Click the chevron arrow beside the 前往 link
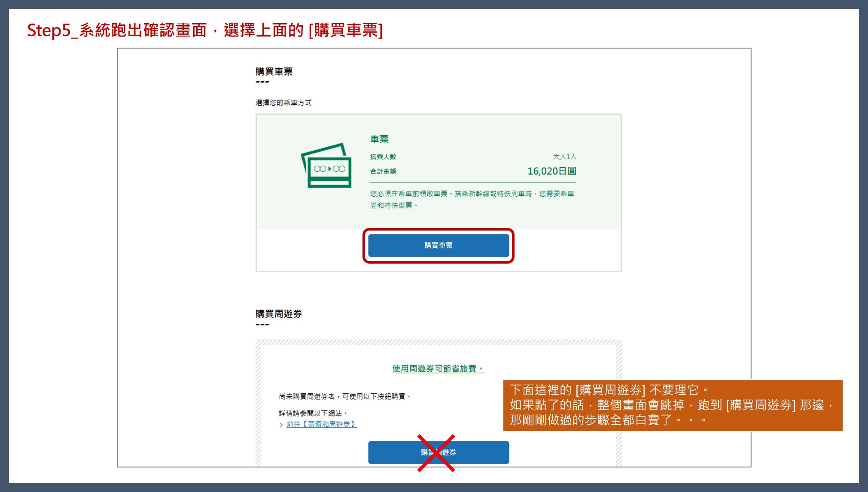The image size is (868, 492). click(x=281, y=425)
